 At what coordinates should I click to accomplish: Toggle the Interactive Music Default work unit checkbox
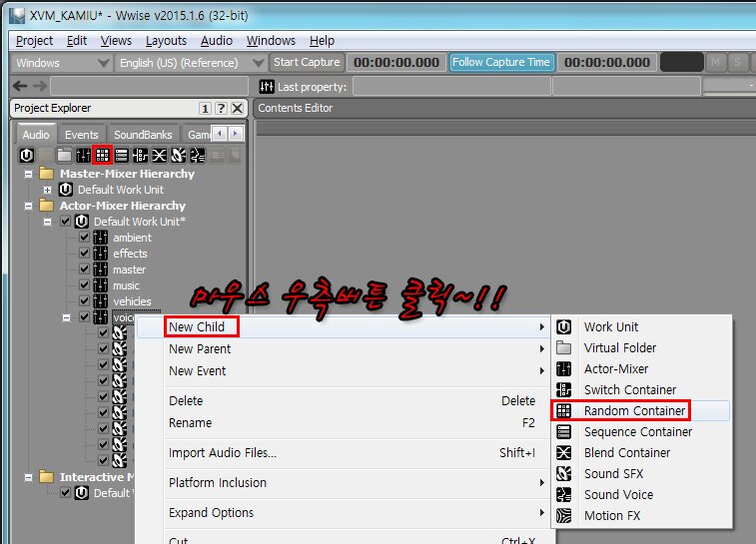(x=66, y=492)
